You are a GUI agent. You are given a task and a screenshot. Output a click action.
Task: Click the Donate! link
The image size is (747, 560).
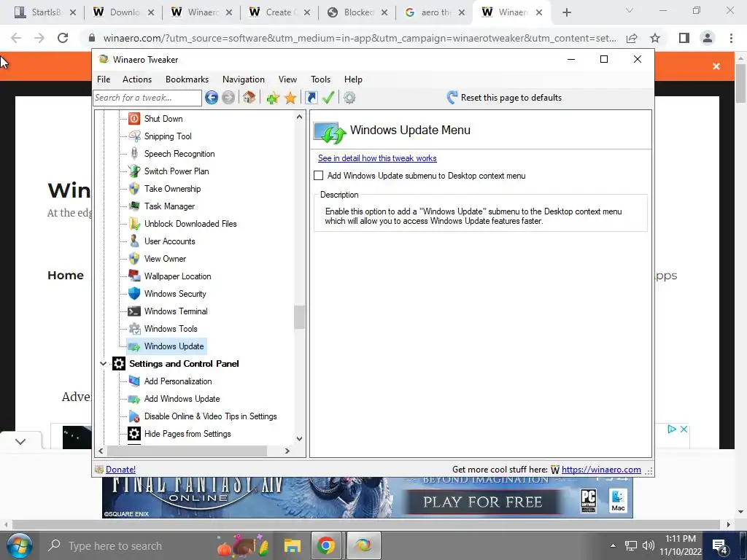point(120,470)
